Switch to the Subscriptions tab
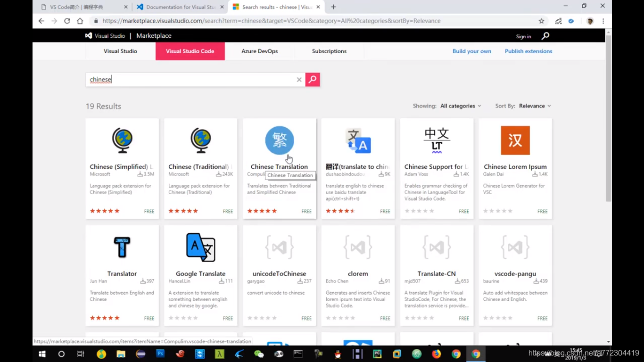 [329, 51]
